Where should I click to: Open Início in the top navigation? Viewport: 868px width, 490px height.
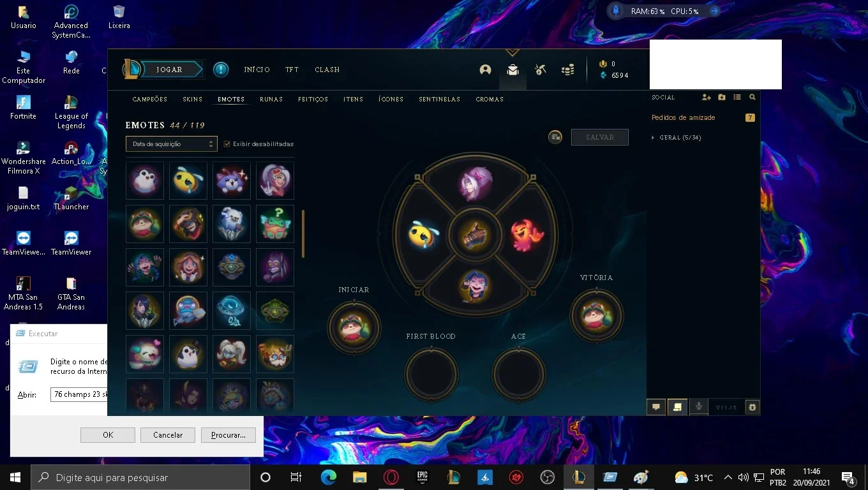(x=257, y=70)
